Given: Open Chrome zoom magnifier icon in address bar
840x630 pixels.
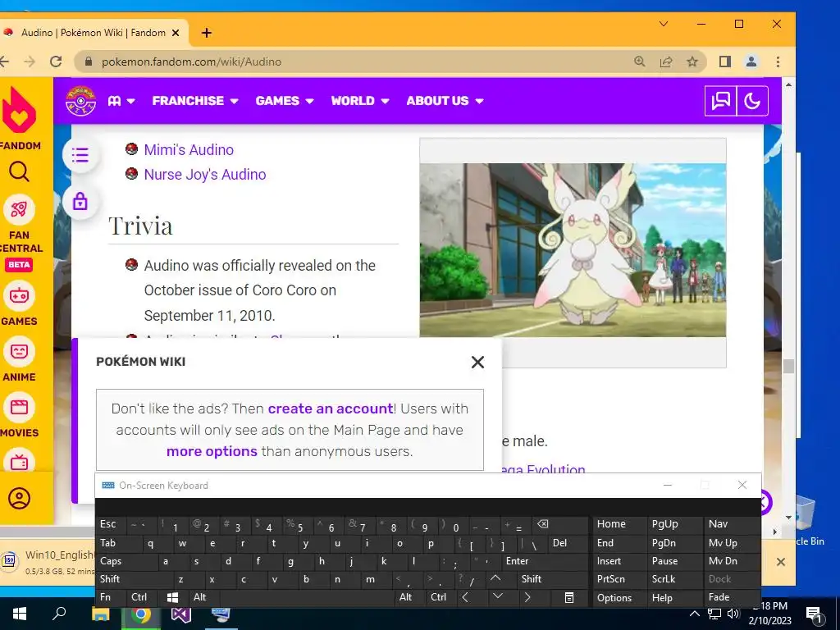Looking at the screenshot, I should 640,62.
